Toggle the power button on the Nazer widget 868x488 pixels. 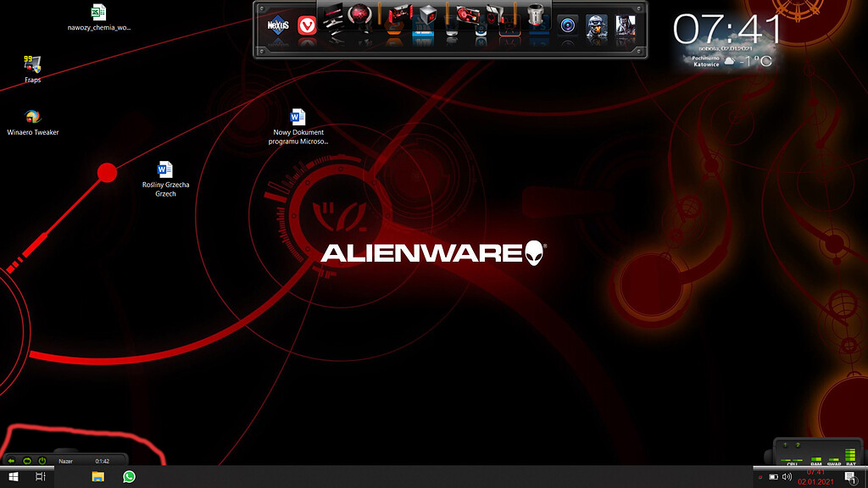pos(42,460)
